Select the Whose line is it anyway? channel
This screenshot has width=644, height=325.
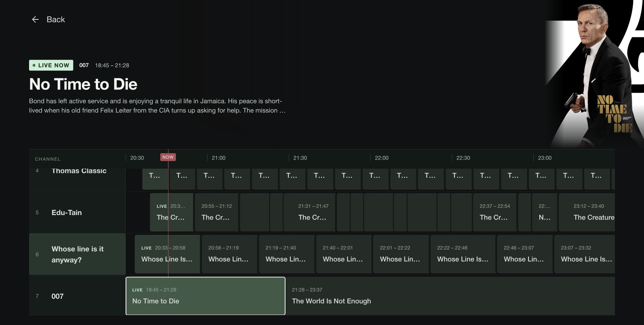click(x=77, y=254)
